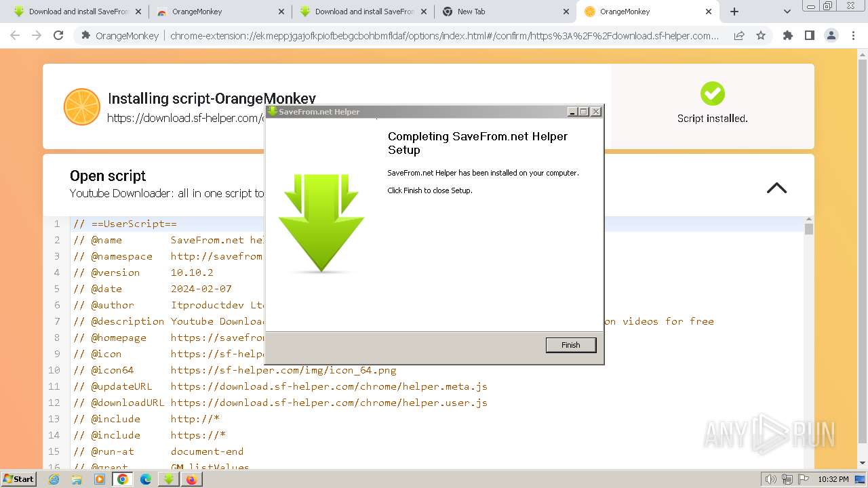868x488 pixels.
Task: Click the // ==UserScript== line
Action: click(x=125, y=224)
